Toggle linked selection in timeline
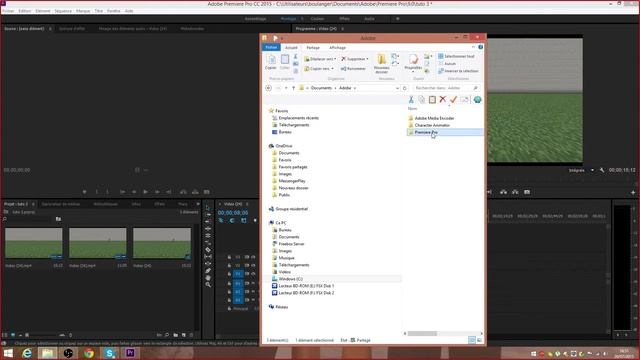 click(244, 220)
